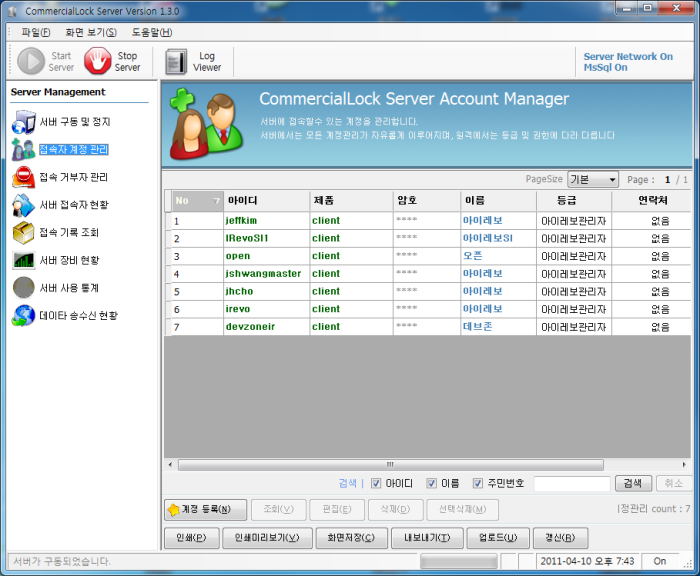The image size is (700, 576).
Task: Click the Stop Server red hand icon
Action: [x=97, y=61]
